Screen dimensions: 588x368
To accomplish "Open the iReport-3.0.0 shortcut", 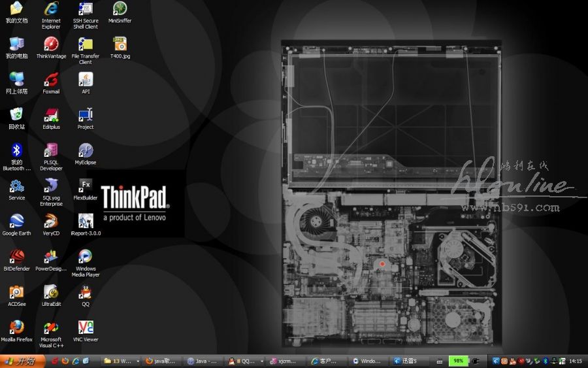I will pyautogui.click(x=86, y=222).
